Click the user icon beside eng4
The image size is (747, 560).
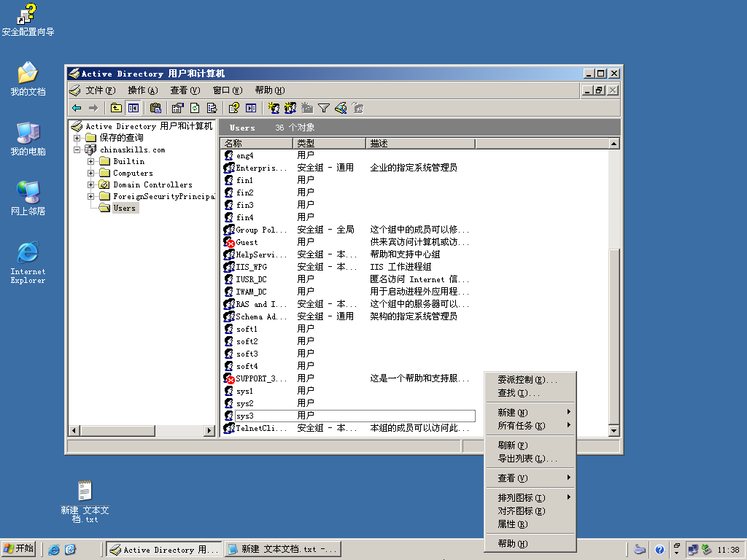229,155
